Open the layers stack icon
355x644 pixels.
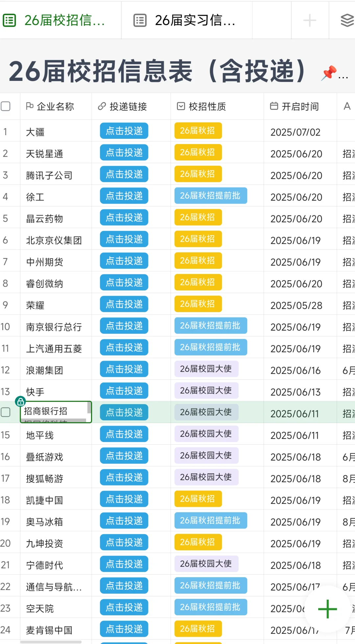[347, 20]
